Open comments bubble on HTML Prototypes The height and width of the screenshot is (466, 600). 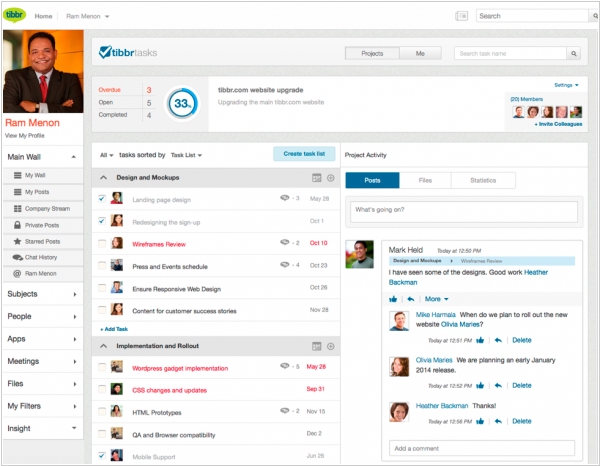tap(285, 411)
